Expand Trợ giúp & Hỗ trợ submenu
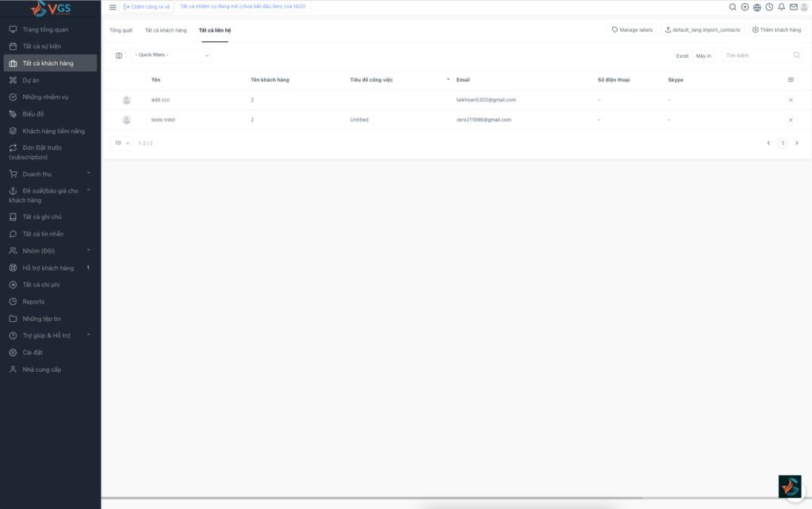812x509 pixels. (x=50, y=335)
